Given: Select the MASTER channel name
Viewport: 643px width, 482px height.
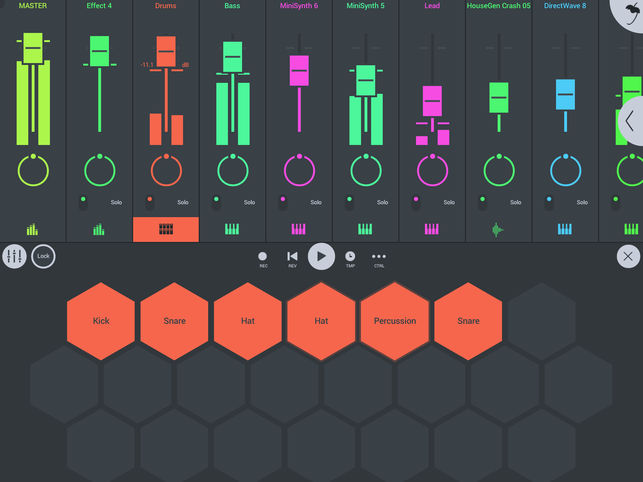Looking at the screenshot, I should point(33,6).
